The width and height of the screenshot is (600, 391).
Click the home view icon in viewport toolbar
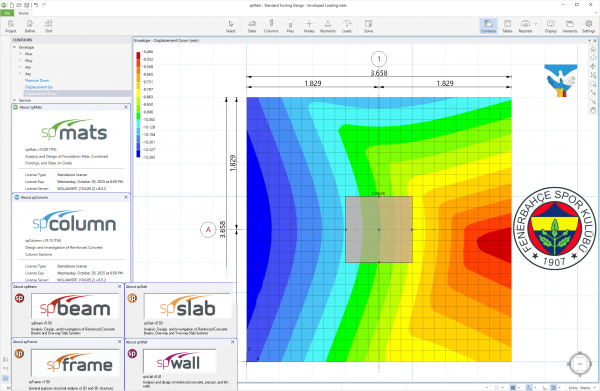(x=593, y=49)
